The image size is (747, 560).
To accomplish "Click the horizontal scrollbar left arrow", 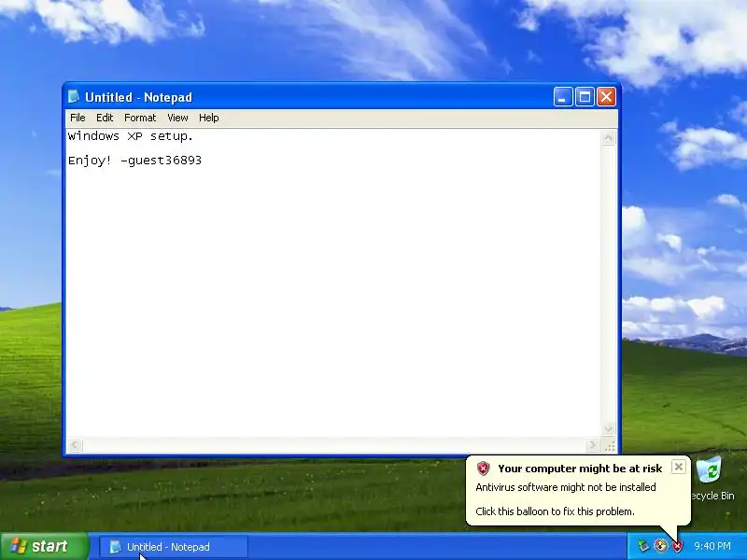I will pos(75,445).
